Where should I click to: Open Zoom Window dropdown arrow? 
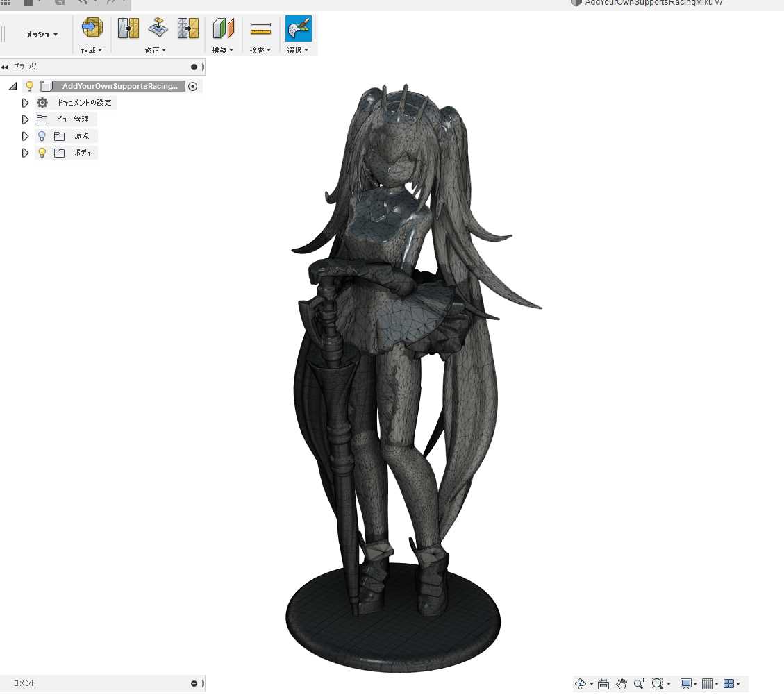coord(669,684)
